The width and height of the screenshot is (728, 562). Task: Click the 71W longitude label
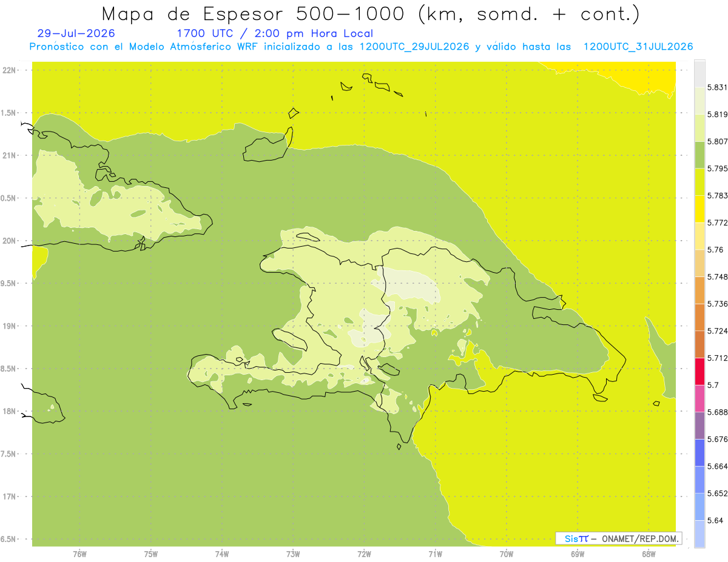click(435, 554)
